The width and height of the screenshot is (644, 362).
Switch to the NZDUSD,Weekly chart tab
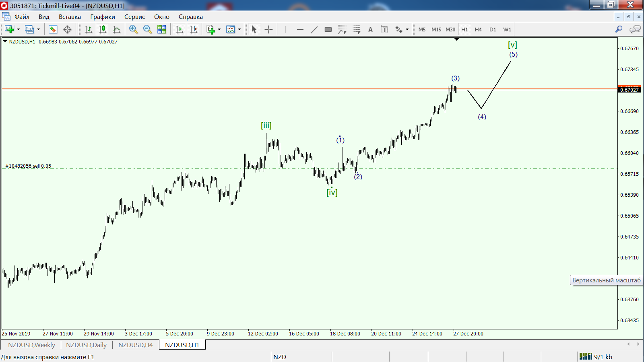coord(31,345)
